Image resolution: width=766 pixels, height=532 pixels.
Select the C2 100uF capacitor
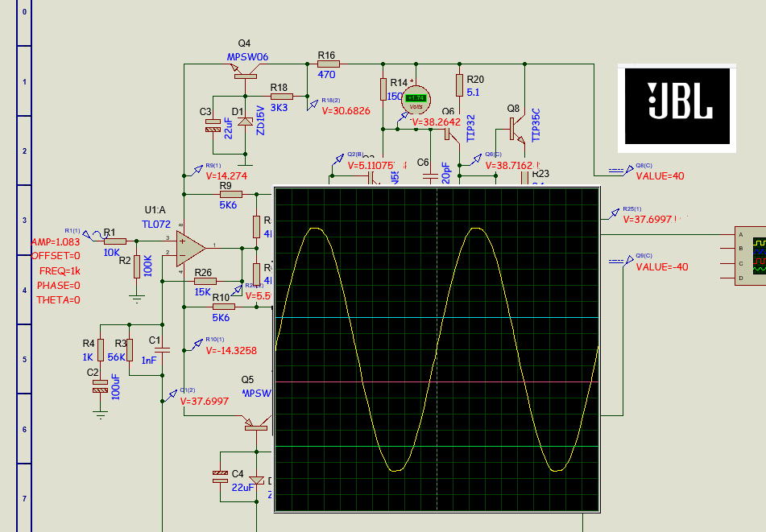click(x=100, y=386)
